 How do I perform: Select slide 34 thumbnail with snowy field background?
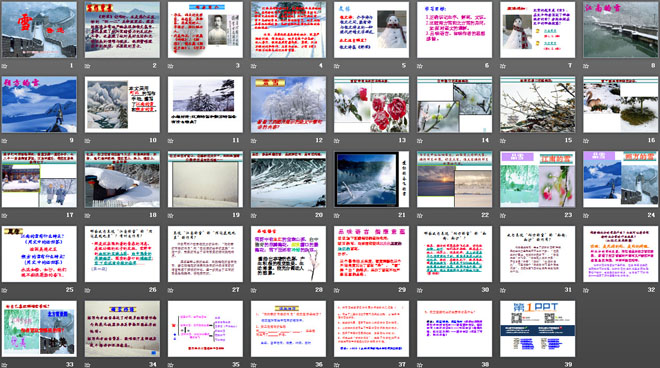122,329
